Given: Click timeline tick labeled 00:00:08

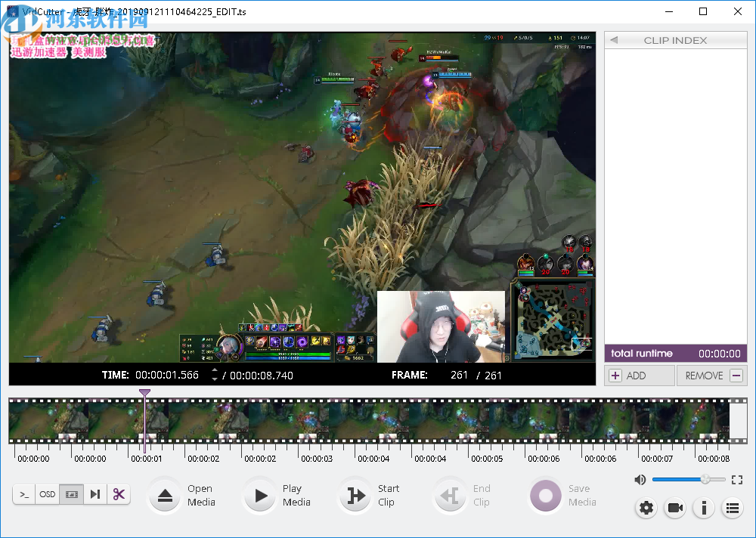Looking at the screenshot, I should (714, 459).
